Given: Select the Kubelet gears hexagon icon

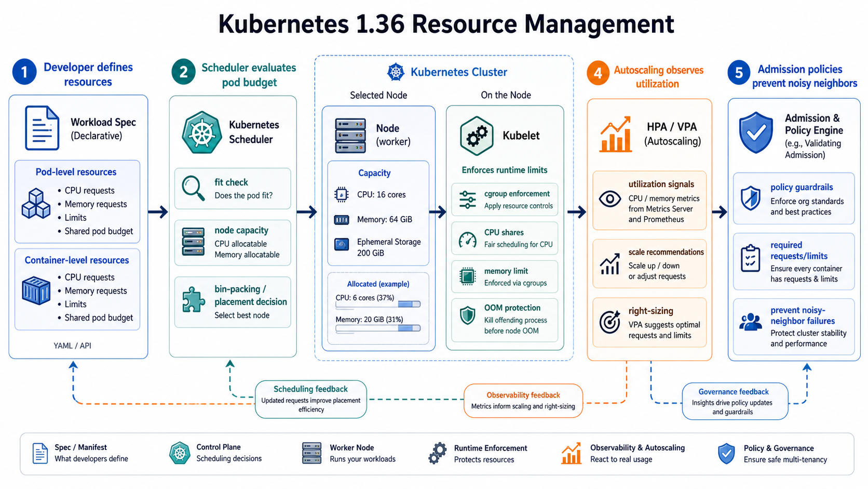Looking at the screenshot, I should pyautogui.click(x=477, y=136).
